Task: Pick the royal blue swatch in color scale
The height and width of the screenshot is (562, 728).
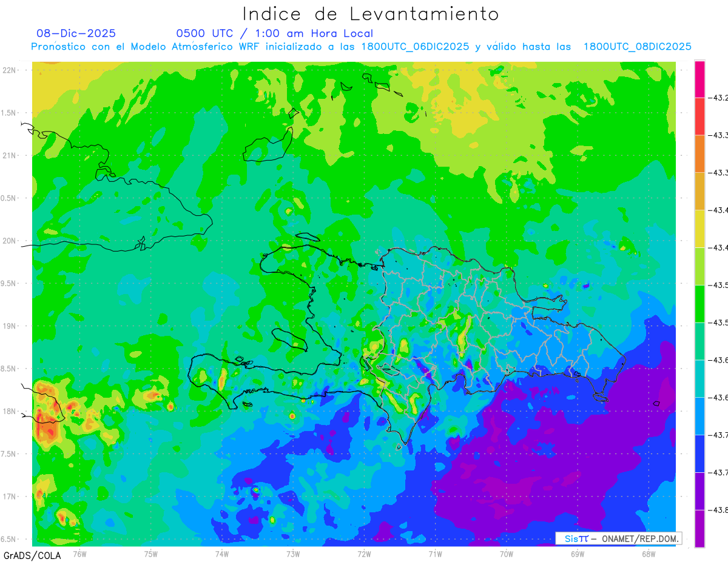Action: coord(699,453)
